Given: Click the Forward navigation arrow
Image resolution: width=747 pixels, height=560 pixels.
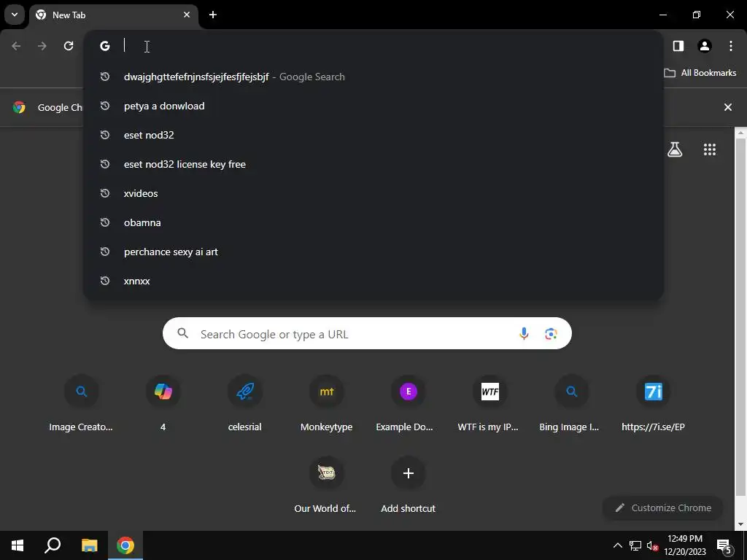Looking at the screenshot, I should pos(42,46).
